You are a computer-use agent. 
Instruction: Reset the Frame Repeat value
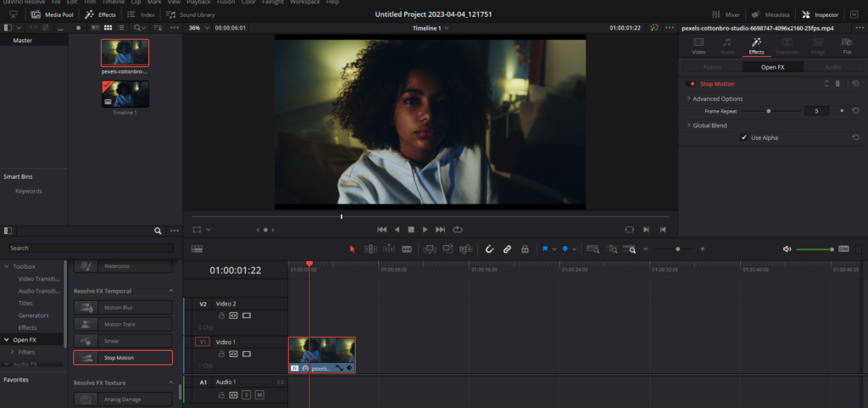[855, 111]
